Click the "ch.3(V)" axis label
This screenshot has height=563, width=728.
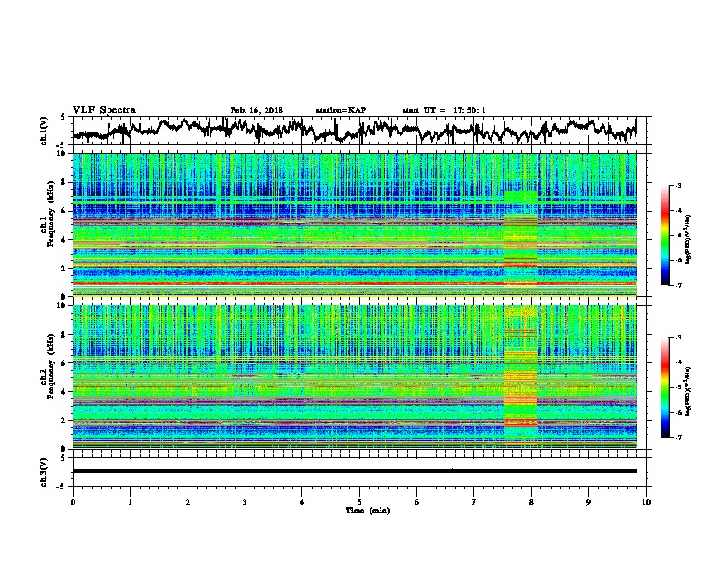click(x=44, y=472)
